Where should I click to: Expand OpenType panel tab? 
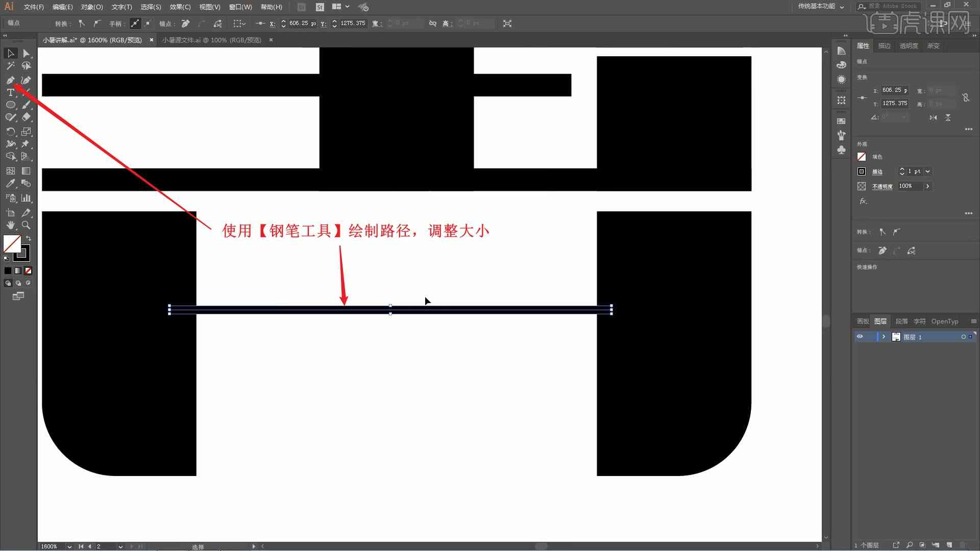(x=945, y=321)
